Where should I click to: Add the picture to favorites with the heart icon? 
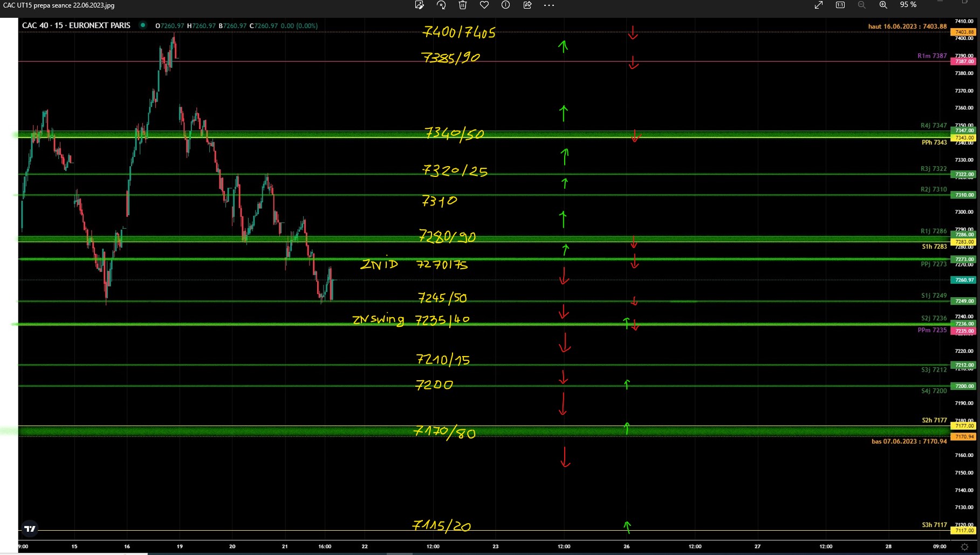484,5
